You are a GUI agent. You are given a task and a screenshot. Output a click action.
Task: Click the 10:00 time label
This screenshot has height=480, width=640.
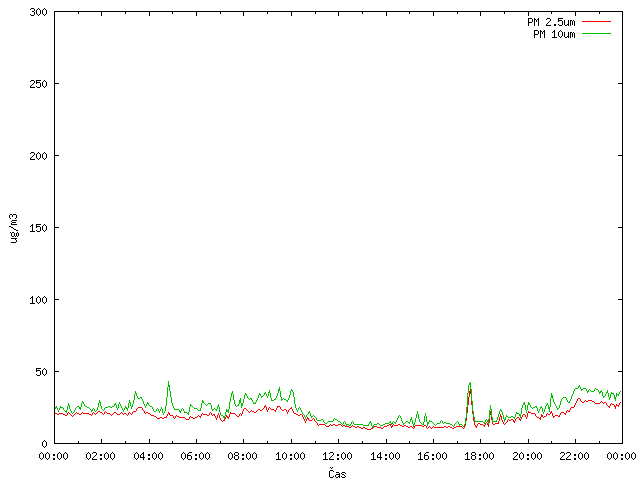[290, 456]
